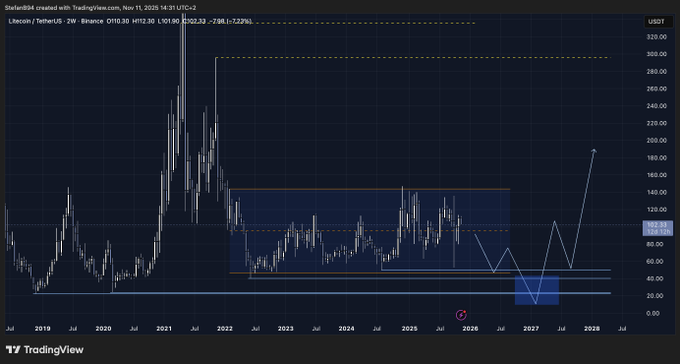Click the 2024 time axis label
Viewport: 680px width, 364px height.
(x=347, y=329)
